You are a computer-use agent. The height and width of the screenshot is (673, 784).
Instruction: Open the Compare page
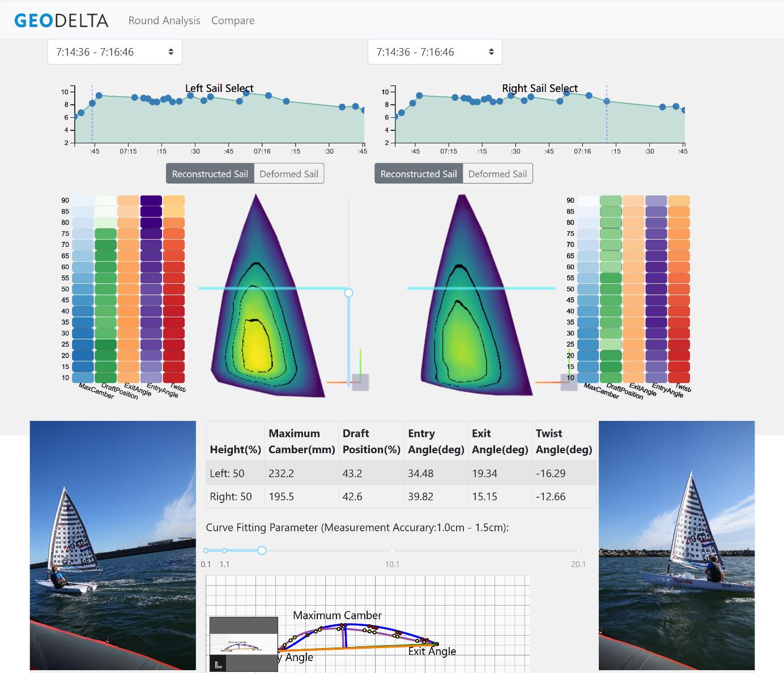(x=233, y=20)
